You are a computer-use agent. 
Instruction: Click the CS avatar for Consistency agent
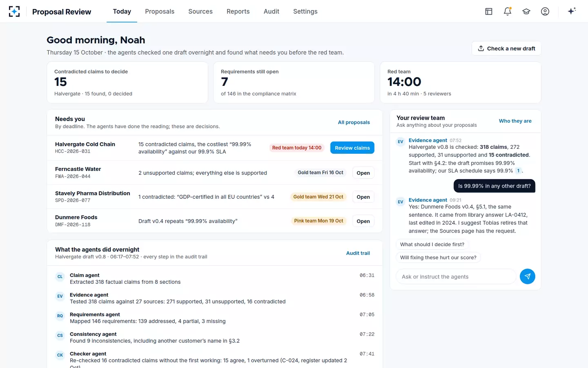point(60,336)
